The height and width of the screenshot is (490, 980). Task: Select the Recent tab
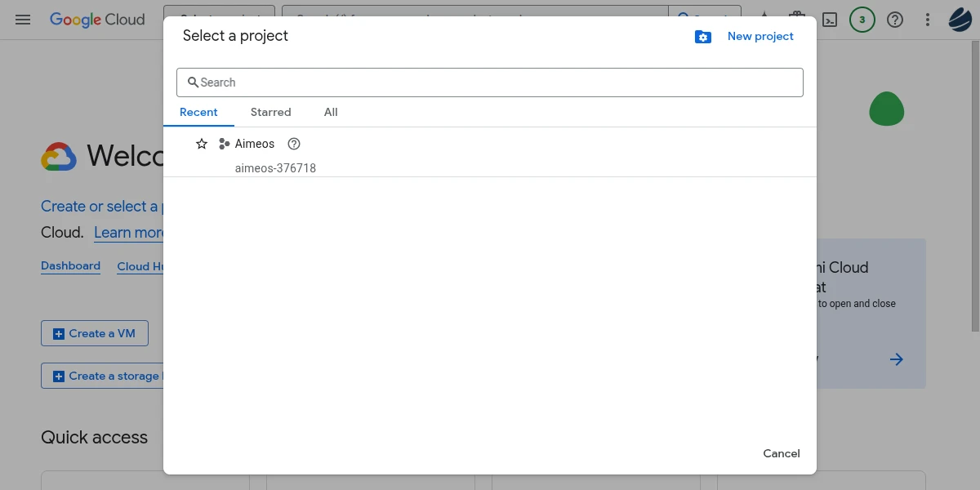click(198, 112)
